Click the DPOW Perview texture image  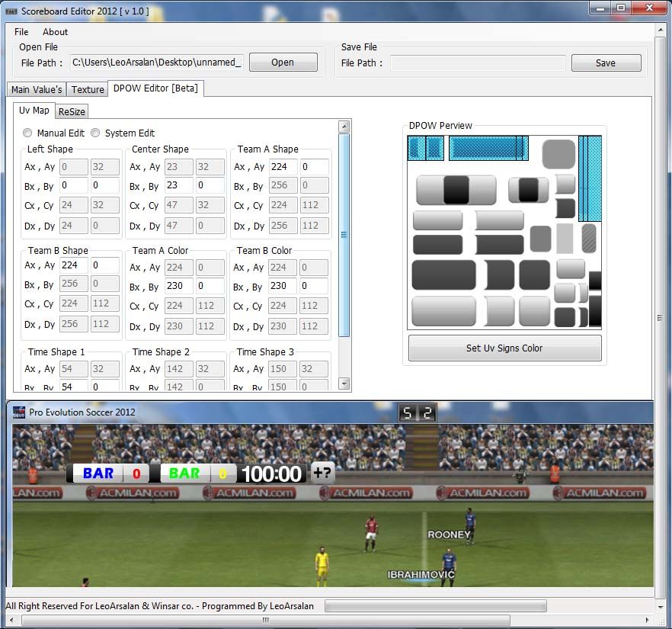click(x=504, y=232)
